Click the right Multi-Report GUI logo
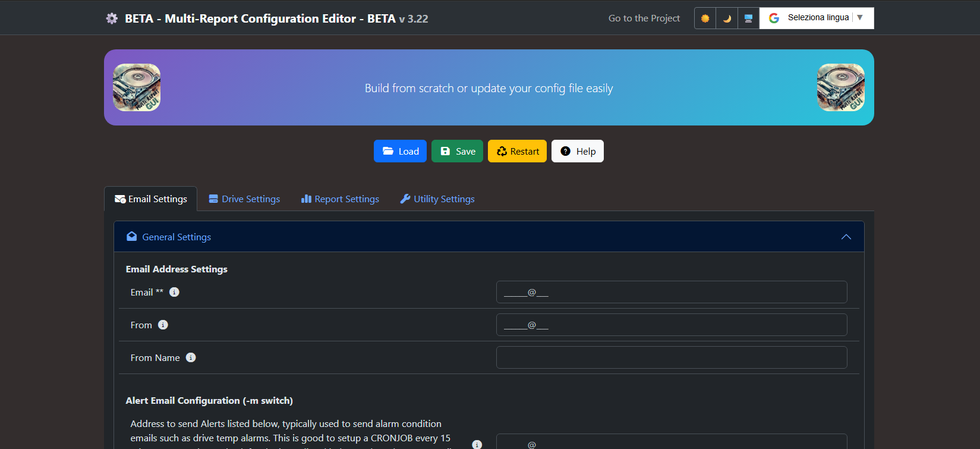The height and width of the screenshot is (449, 980). click(x=841, y=87)
